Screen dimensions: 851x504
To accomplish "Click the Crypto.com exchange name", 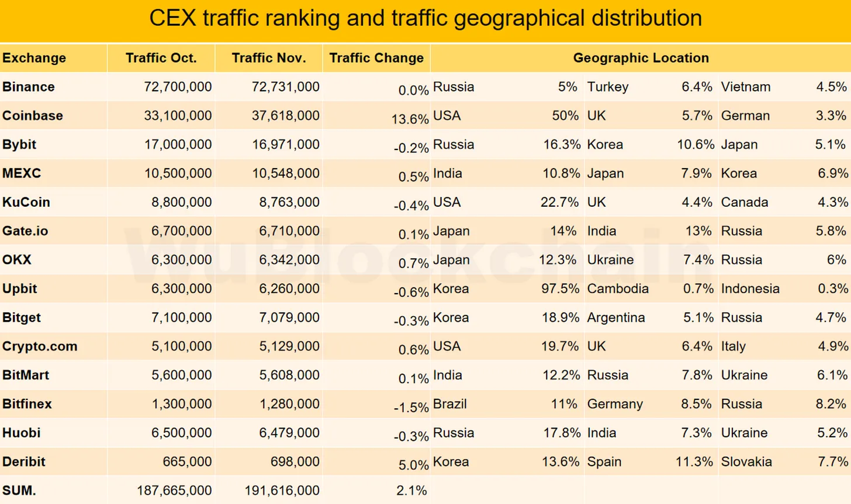I will tap(40, 346).
